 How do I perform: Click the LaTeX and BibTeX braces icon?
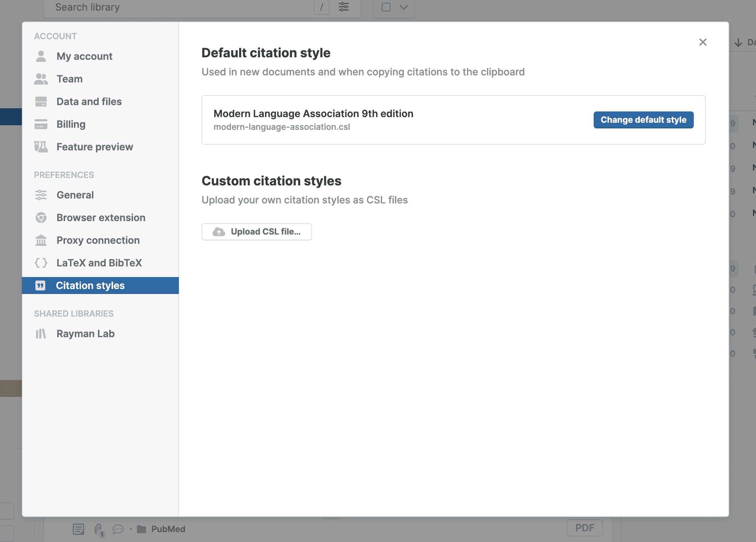tap(41, 263)
